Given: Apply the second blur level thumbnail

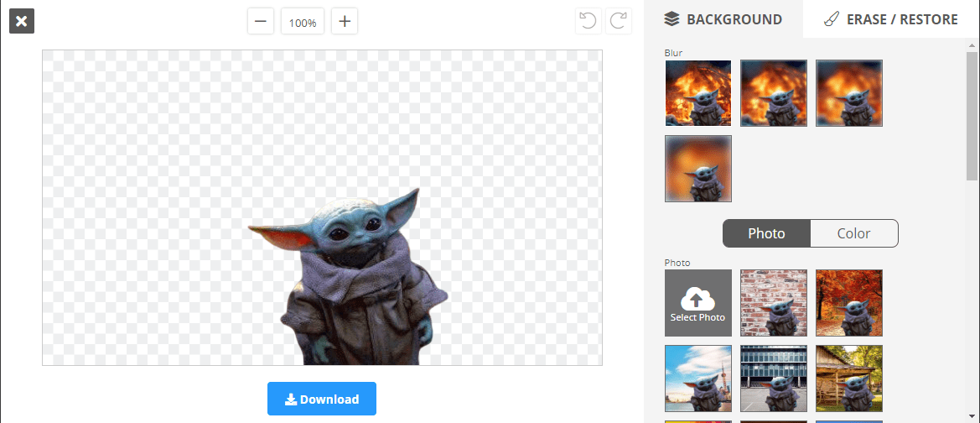Looking at the screenshot, I should coord(774,93).
